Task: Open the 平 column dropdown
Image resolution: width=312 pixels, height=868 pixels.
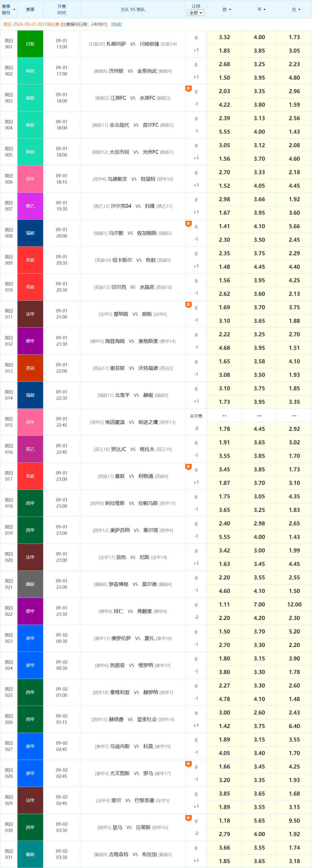Action: click(264, 10)
